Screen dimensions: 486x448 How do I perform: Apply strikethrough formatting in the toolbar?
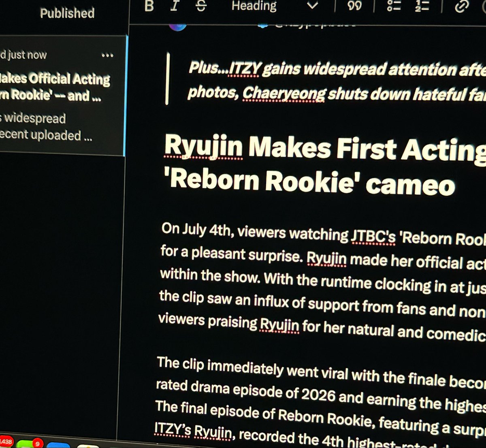click(x=201, y=6)
